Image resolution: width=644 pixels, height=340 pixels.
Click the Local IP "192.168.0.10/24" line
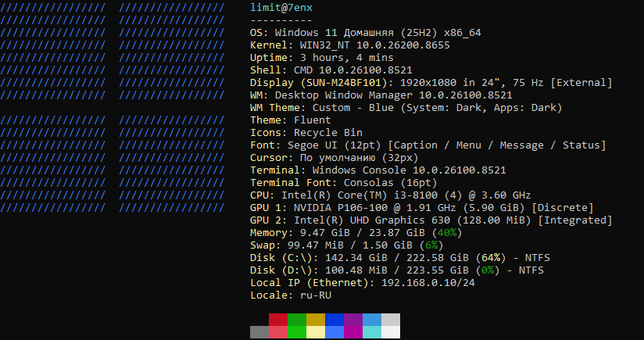(x=363, y=283)
